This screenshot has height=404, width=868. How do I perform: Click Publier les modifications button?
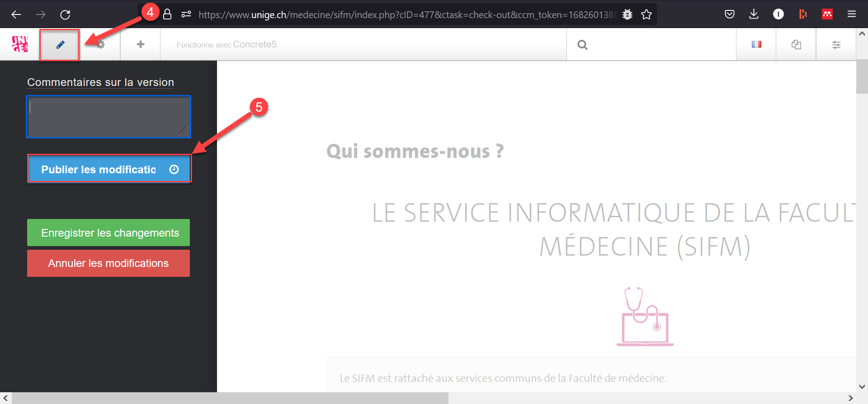click(x=98, y=169)
